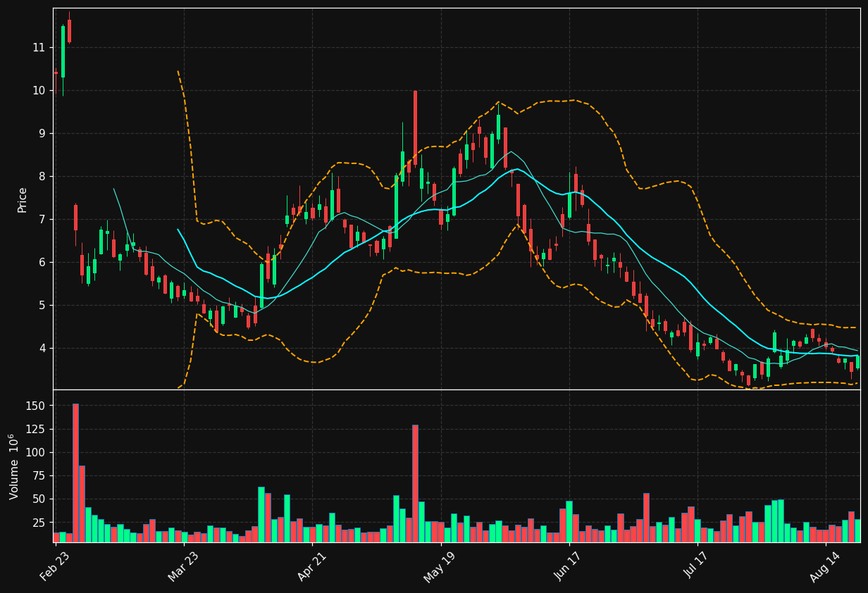Image resolution: width=868 pixels, height=593 pixels.
Task: Click the price axis value 4
Action: click(x=42, y=349)
